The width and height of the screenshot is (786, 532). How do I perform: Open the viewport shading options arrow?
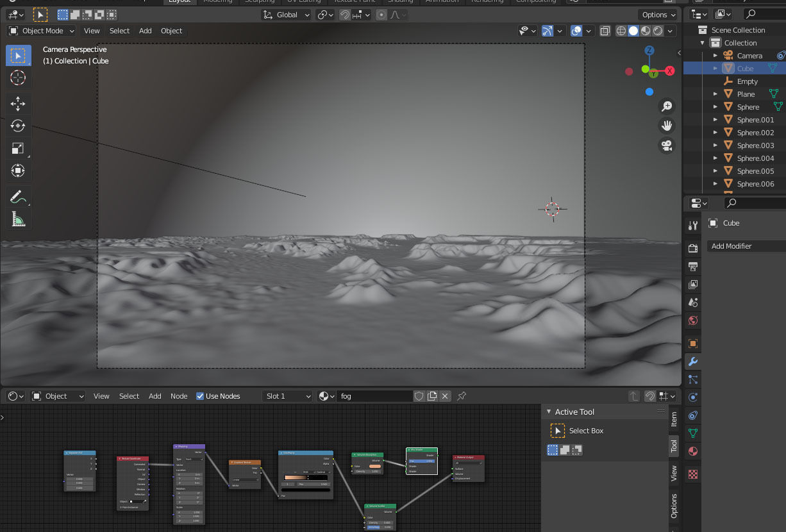click(x=671, y=31)
